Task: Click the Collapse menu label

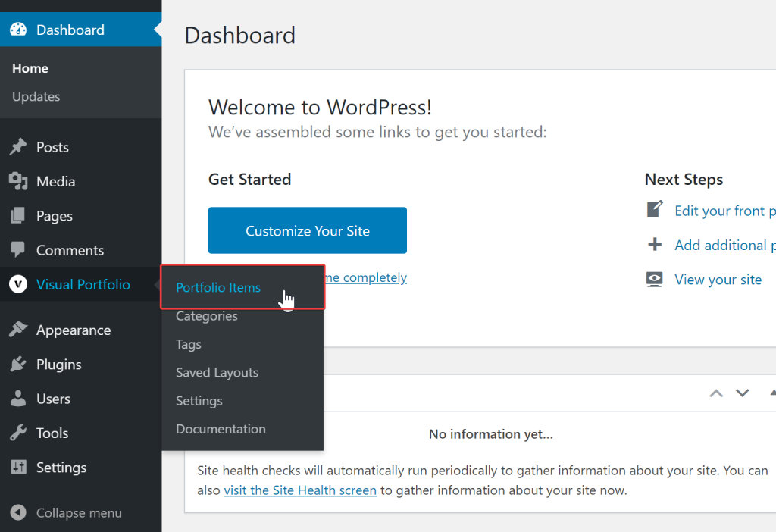Action: (x=79, y=513)
